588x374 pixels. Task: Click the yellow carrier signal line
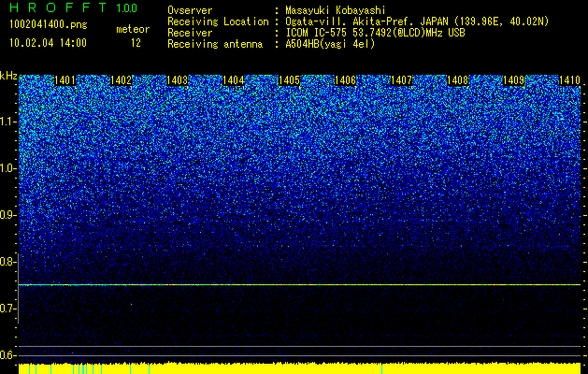tap(299, 285)
